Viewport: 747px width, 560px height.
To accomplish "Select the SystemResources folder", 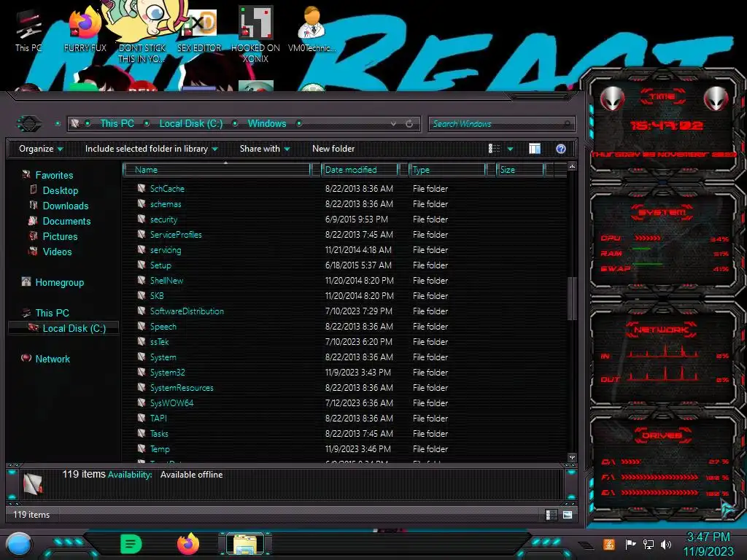I will [182, 388].
